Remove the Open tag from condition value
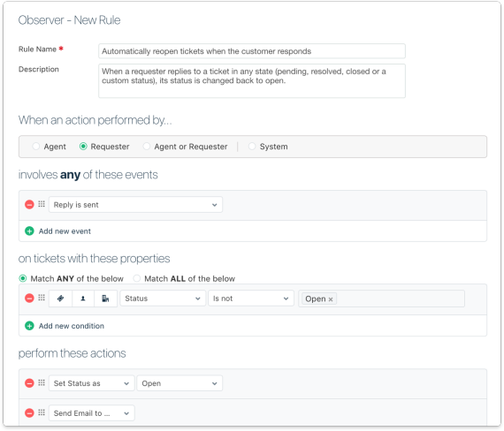504x431 pixels. [331, 299]
